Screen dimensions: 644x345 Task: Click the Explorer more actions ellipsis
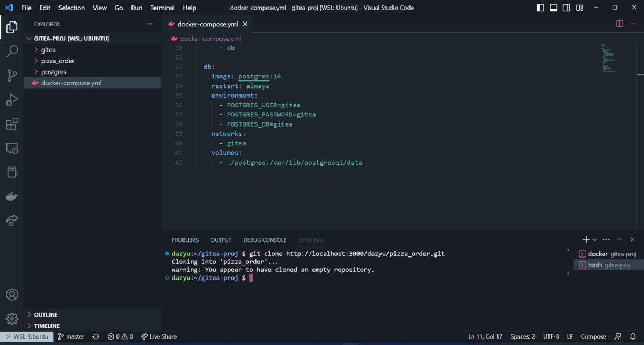[149, 24]
